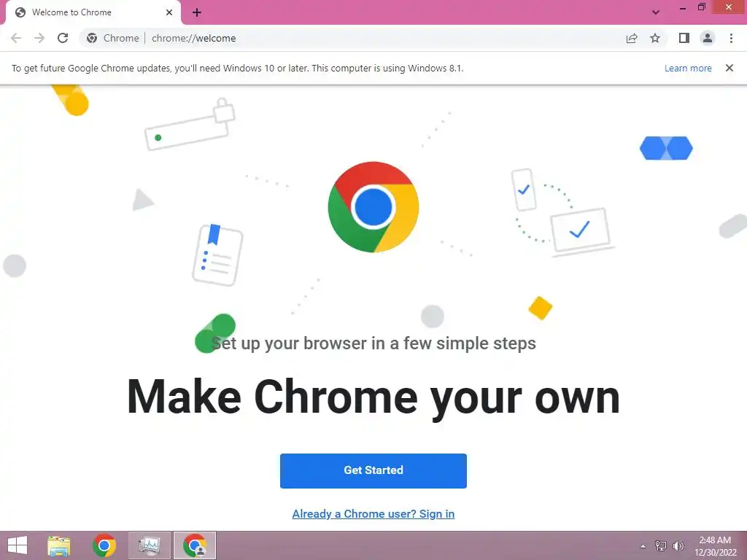
Task: Select the active Chrome profile window in taskbar
Action: point(195,545)
